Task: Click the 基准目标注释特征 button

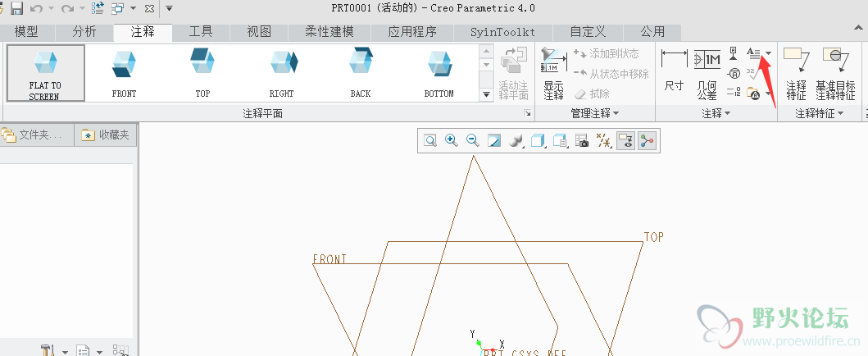Action: pos(835,73)
